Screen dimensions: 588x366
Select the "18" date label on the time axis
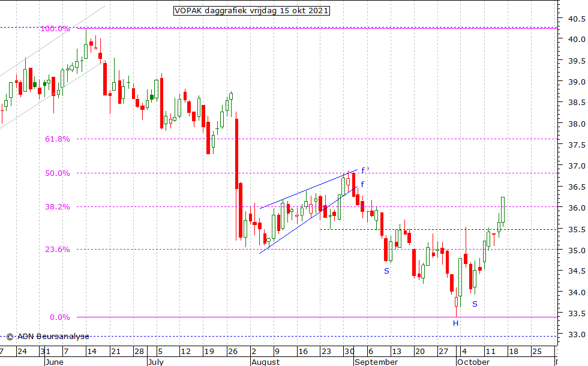coord(514,352)
